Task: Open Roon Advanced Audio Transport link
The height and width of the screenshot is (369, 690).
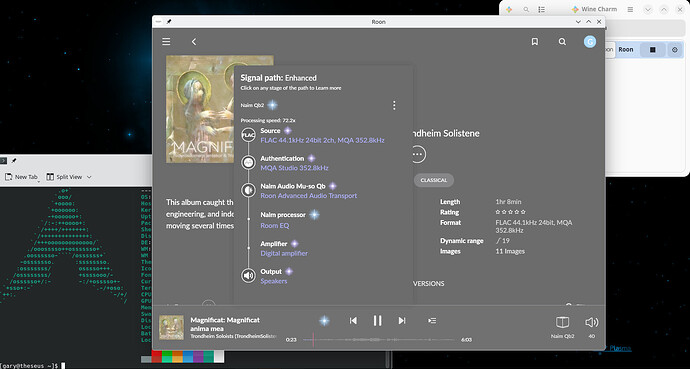Action: click(x=308, y=196)
